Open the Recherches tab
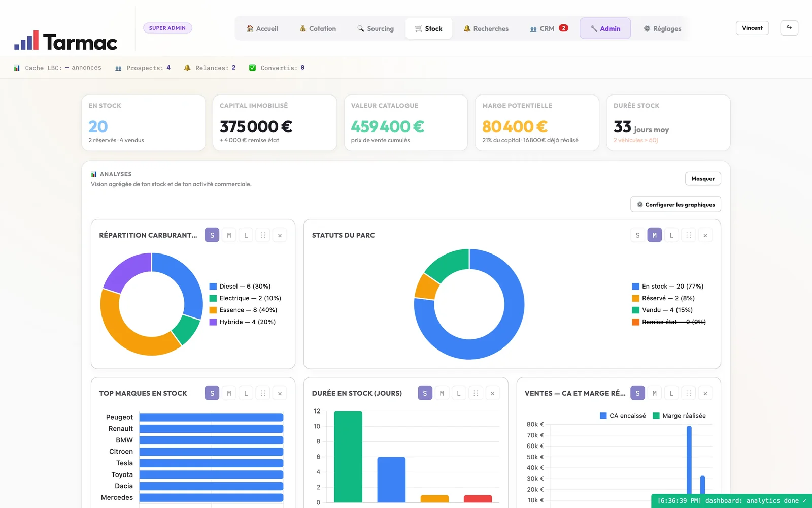The image size is (812, 508). [486, 28]
